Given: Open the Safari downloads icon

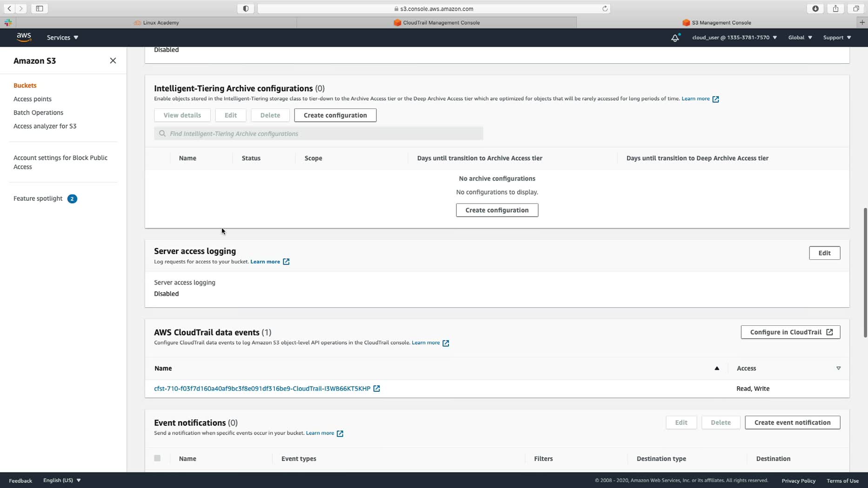Looking at the screenshot, I should tap(815, 8).
